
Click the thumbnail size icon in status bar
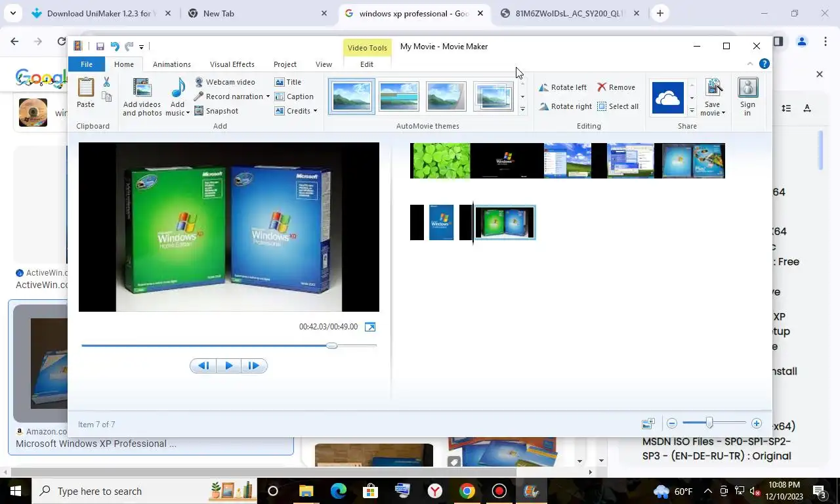648,424
